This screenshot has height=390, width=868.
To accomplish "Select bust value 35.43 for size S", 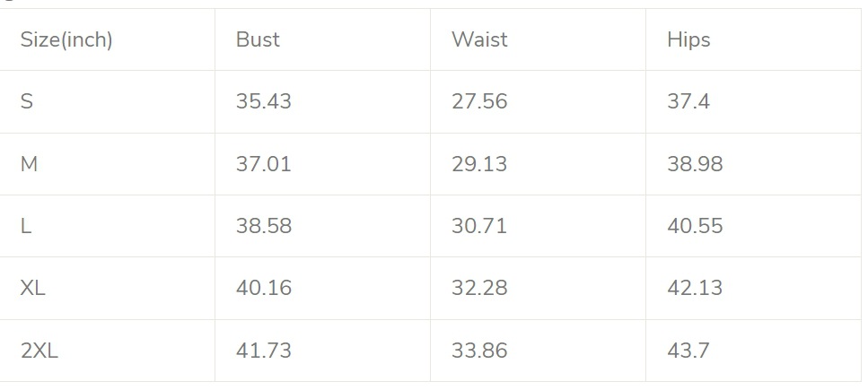I will tap(263, 101).
